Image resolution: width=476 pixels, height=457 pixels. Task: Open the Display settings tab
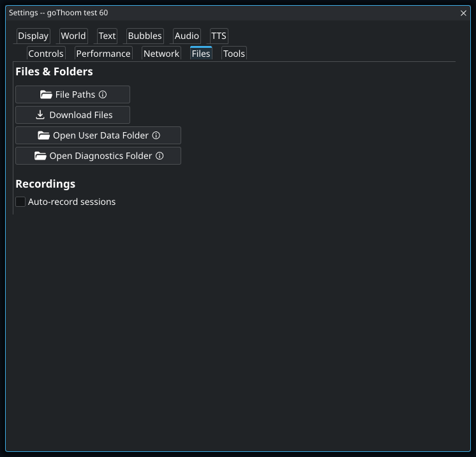pyautogui.click(x=33, y=36)
